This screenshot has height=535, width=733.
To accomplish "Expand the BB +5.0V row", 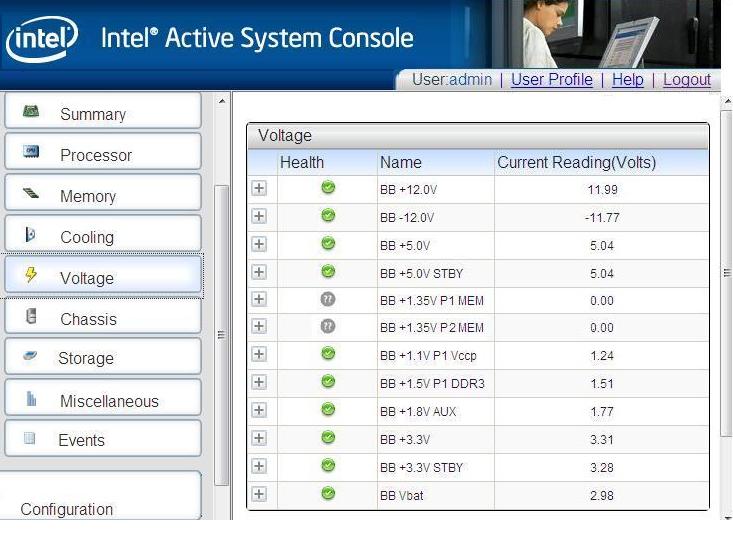I will coord(259,244).
